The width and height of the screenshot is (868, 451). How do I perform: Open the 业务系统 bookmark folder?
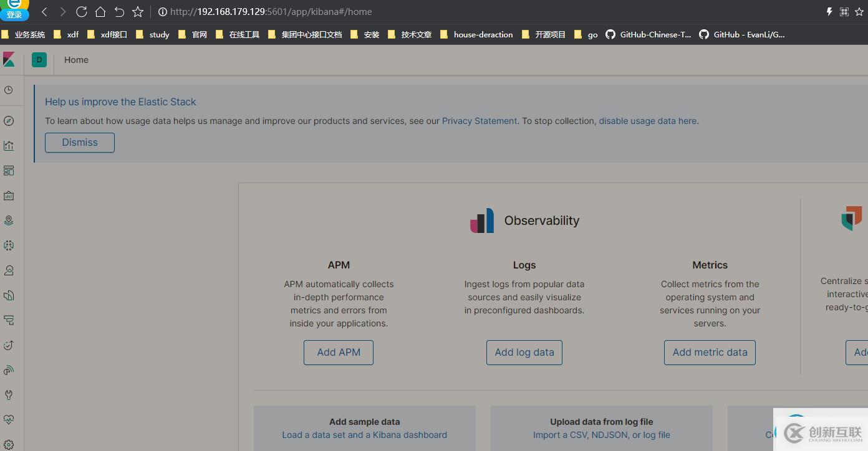tap(24, 35)
